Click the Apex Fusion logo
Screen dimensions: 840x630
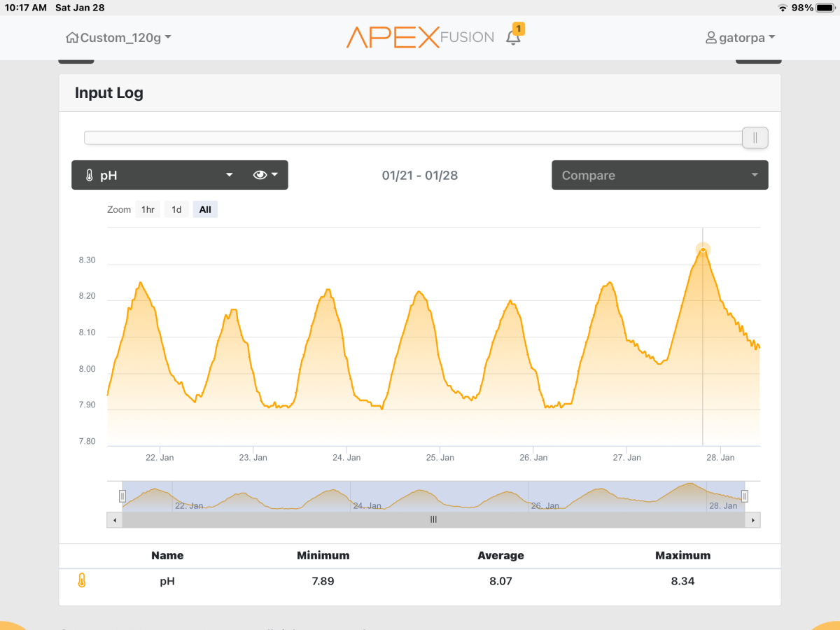(420, 38)
